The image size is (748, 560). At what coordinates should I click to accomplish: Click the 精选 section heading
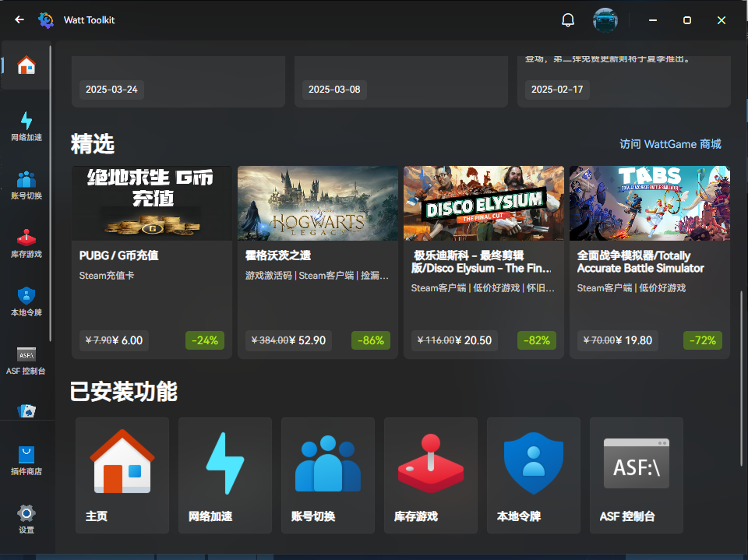[93, 144]
